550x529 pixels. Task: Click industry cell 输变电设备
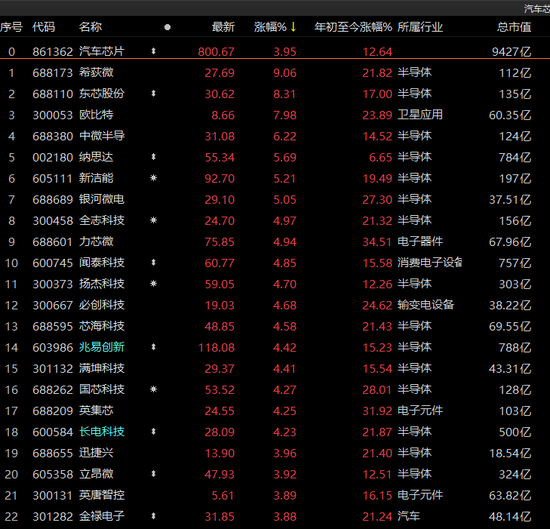[425, 305]
